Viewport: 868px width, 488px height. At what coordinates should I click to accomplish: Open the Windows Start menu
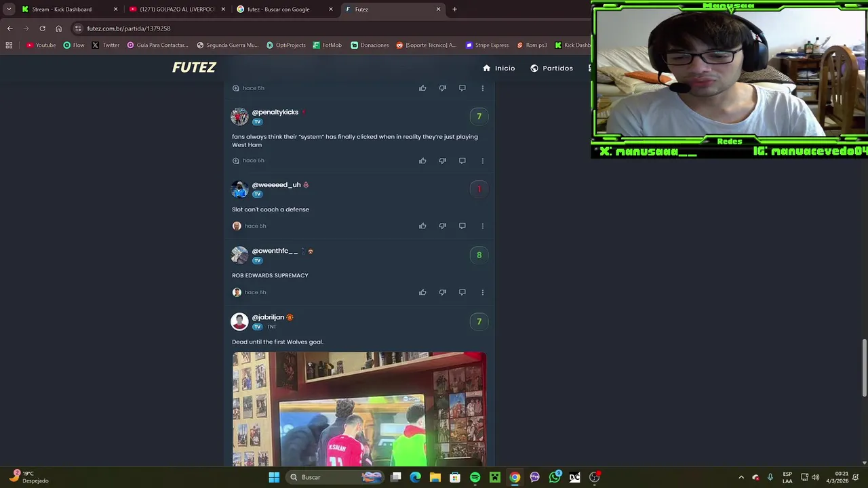(274, 477)
